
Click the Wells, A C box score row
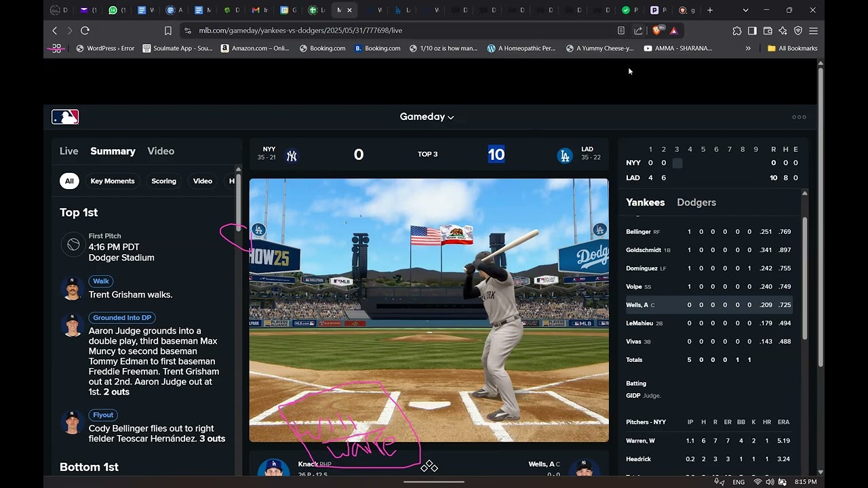[709, 305]
